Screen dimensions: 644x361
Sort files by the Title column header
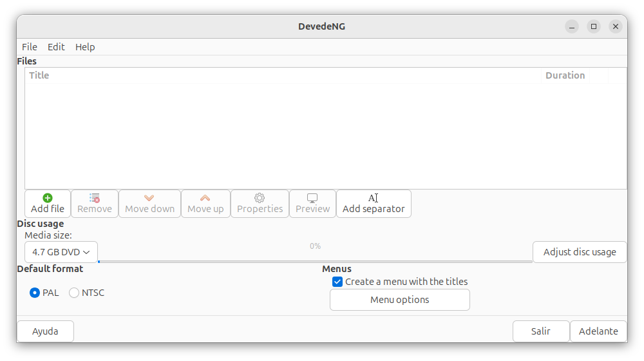pos(283,75)
